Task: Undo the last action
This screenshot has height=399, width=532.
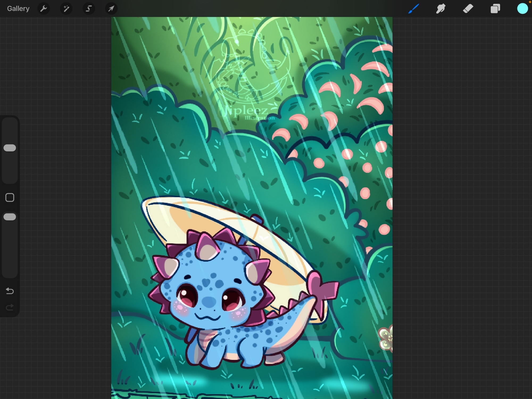Action: 10,291
